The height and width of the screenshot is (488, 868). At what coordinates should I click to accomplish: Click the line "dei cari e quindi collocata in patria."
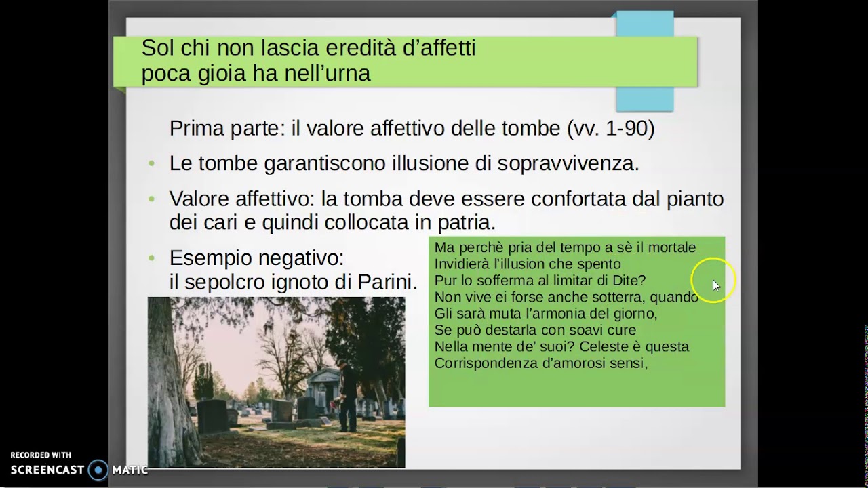pos(332,222)
